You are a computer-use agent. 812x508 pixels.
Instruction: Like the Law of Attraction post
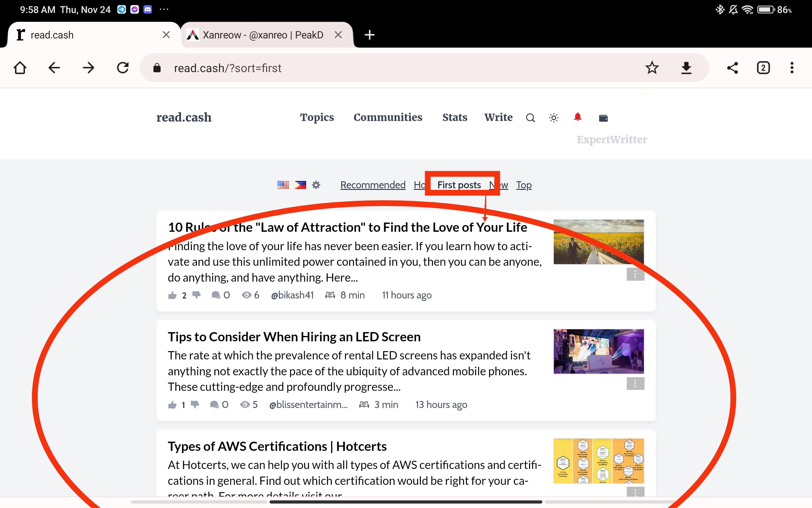pos(173,295)
